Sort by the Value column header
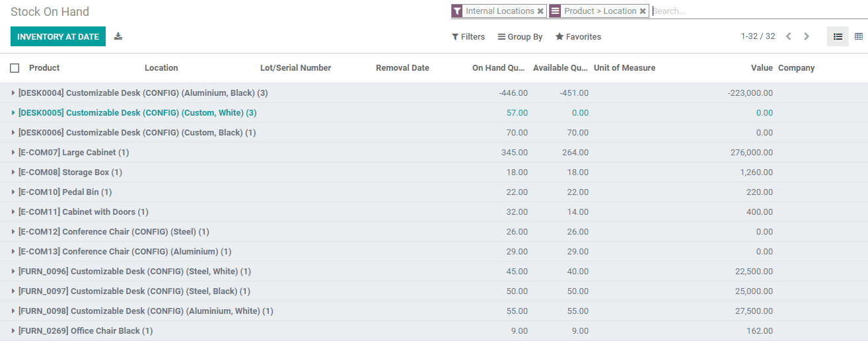Screen dimensions: 868x341 tap(762, 68)
